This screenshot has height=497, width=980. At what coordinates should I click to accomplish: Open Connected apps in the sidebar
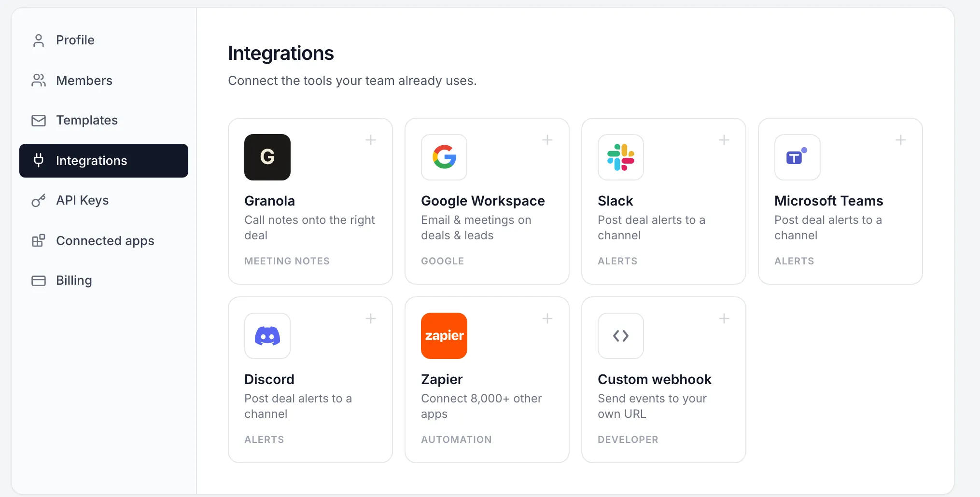(x=104, y=241)
